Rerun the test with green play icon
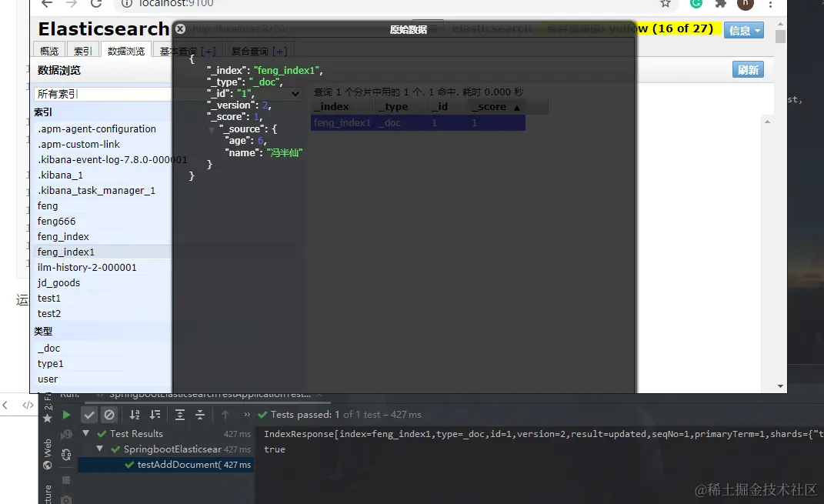Image resolution: width=824 pixels, height=504 pixels. (66, 415)
